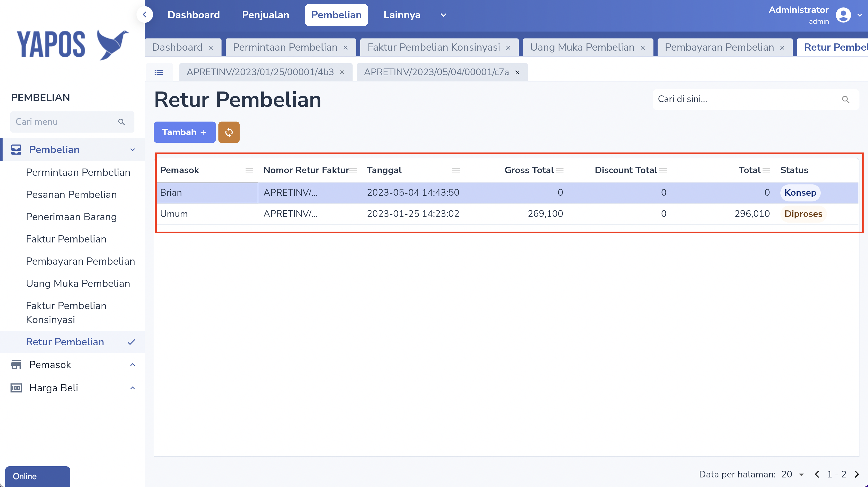Click the Cari di sini search field

point(756,100)
